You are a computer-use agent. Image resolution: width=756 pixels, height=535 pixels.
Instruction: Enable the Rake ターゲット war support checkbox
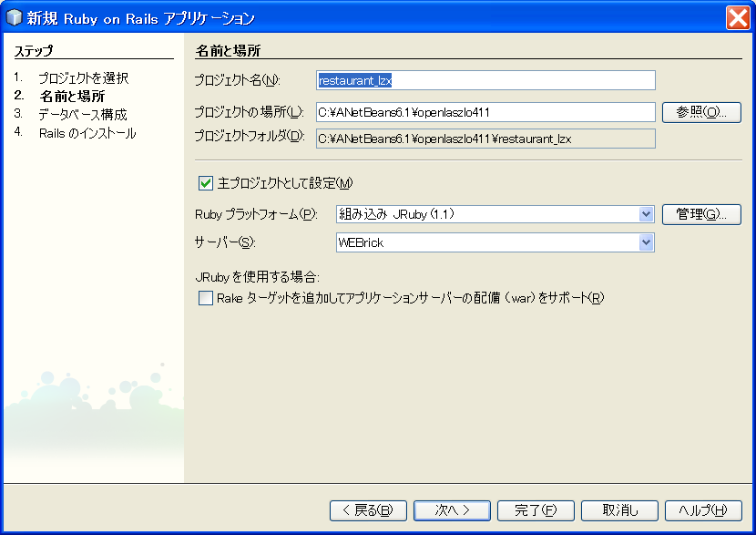click(x=206, y=298)
